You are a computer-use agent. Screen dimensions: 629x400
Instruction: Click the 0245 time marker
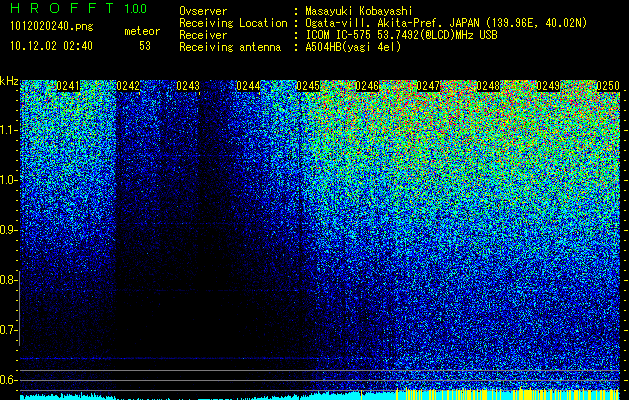[308, 86]
